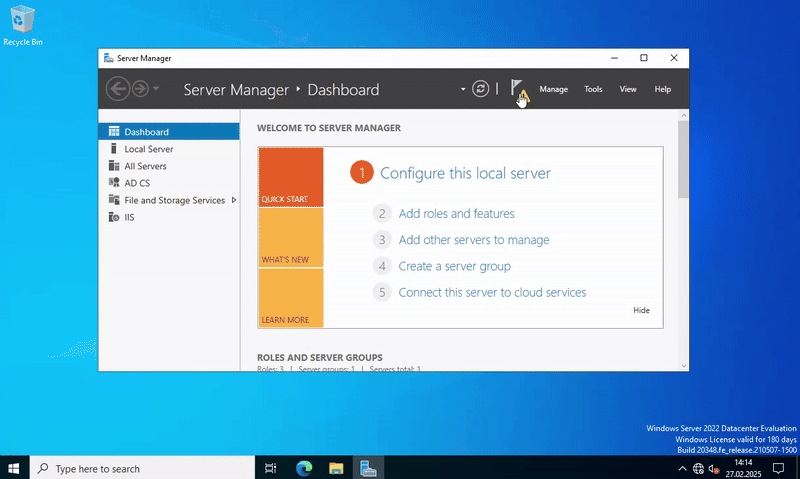800x479 pixels.
Task: Click Create a server group link
Action: [455, 266]
